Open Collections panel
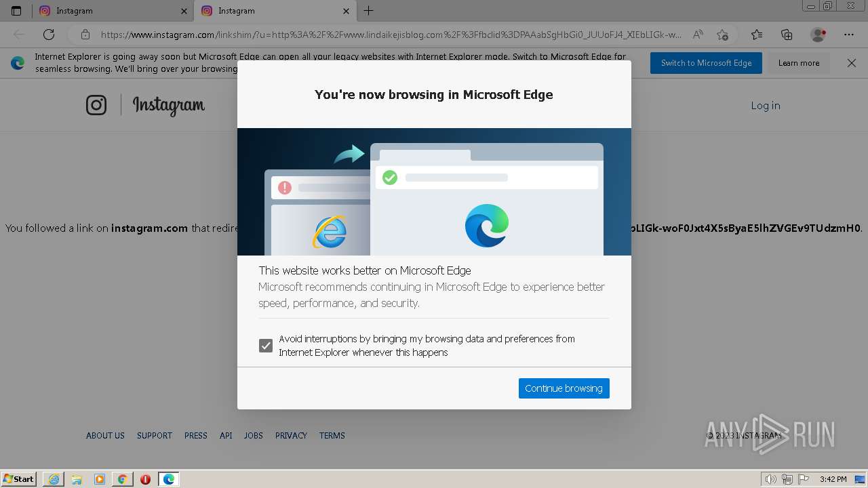The width and height of the screenshot is (868, 488). (x=787, y=35)
